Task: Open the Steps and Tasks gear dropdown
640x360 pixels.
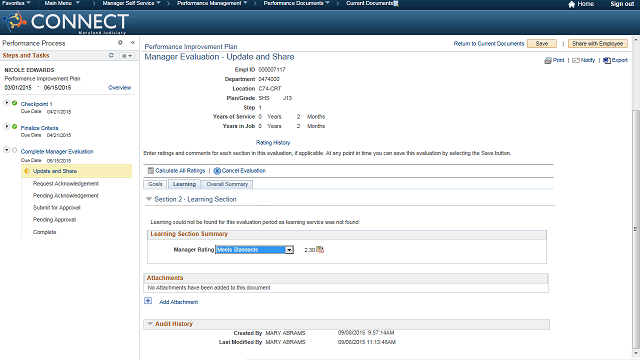Action: click(x=127, y=56)
